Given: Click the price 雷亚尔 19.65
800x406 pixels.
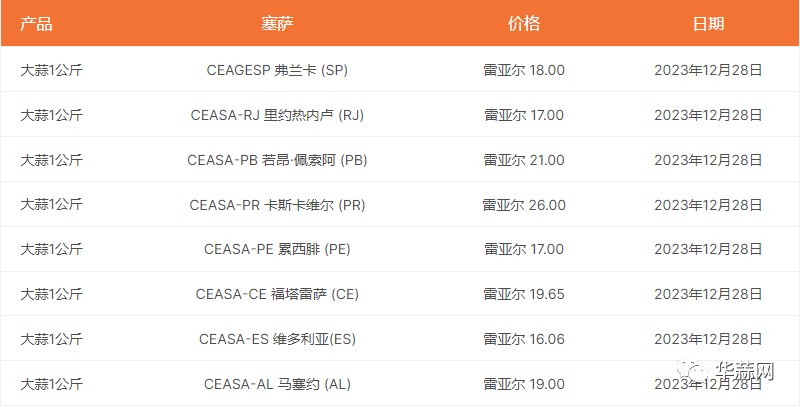Looking at the screenshot, I should tap(524, 294).
